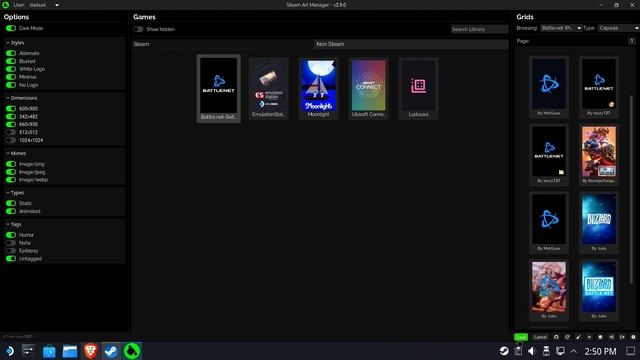This screenshot has height=360, width=640.
Task: Select the Battle.net game capsule
Action: pos(218,89)
